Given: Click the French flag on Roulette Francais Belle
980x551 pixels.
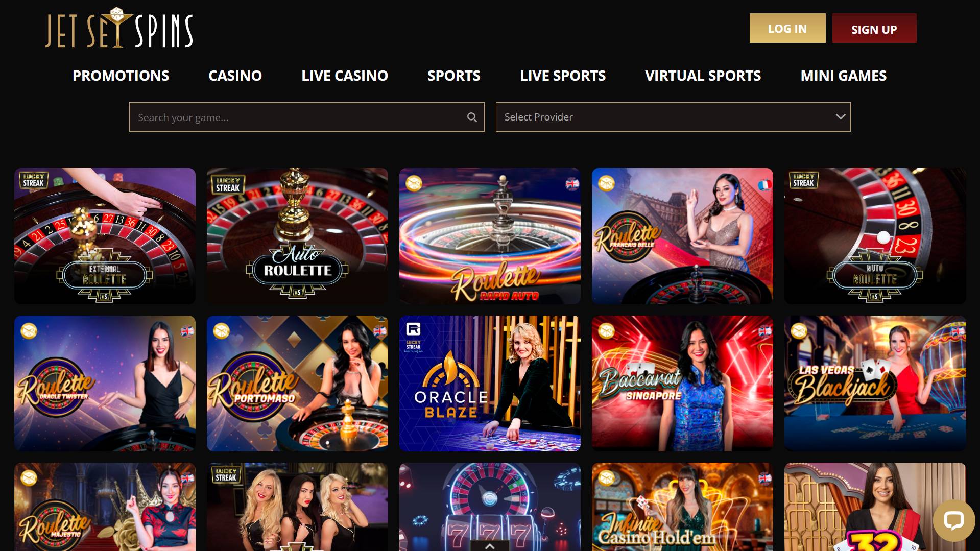Looking at the screenshot, I should coord(764,185).
